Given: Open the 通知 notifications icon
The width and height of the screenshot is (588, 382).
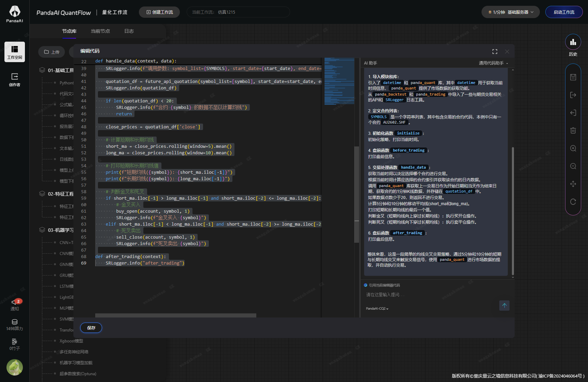Looking at the screenshot, I should [x=15, y=305].
